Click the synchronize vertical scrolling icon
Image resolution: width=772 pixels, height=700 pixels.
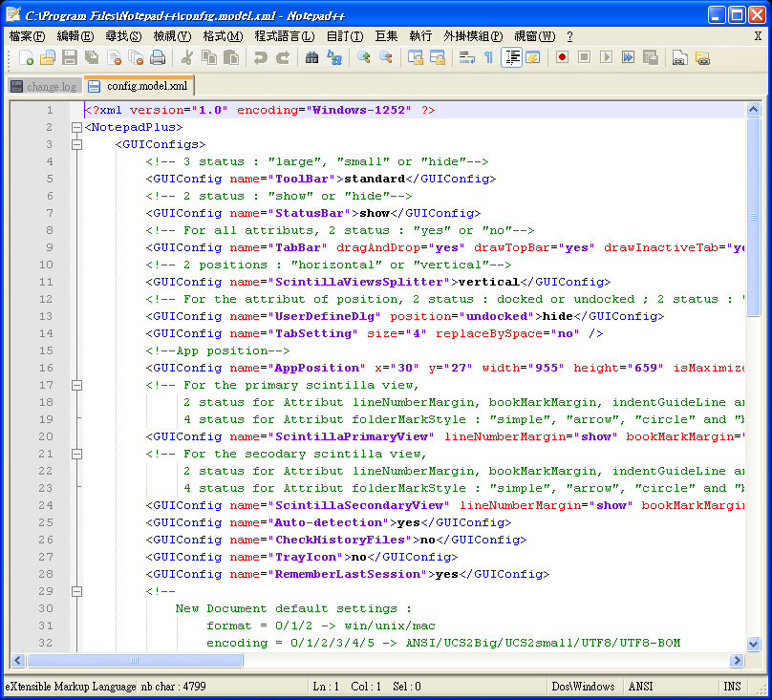pos(415,57)
